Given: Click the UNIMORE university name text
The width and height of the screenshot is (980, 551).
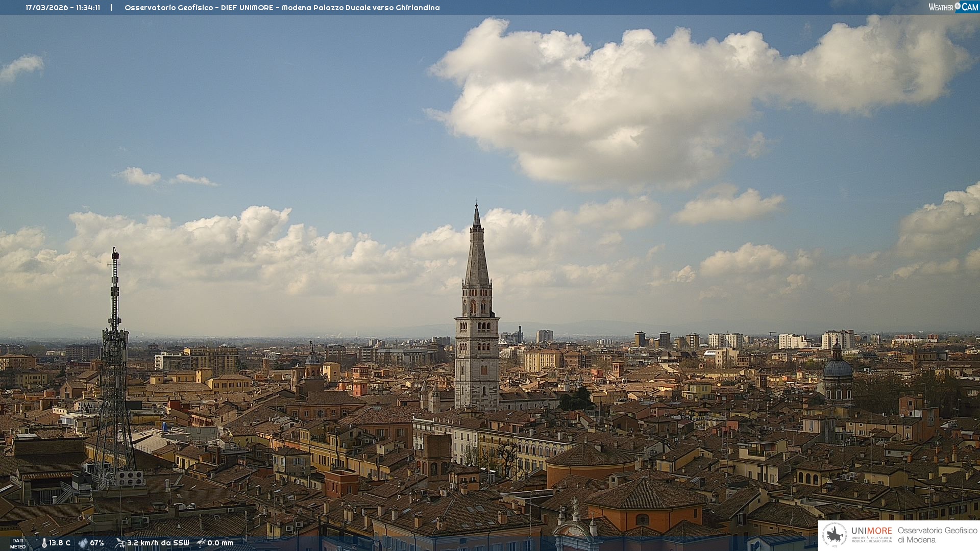Looking at the screenshot, I should click(871, 531).
